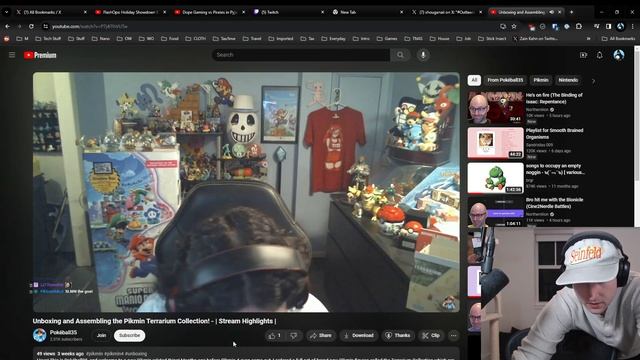Viewport: 640px width, 360px height.
Task: Open YouTube notifications bell
Action: (600, 55)
